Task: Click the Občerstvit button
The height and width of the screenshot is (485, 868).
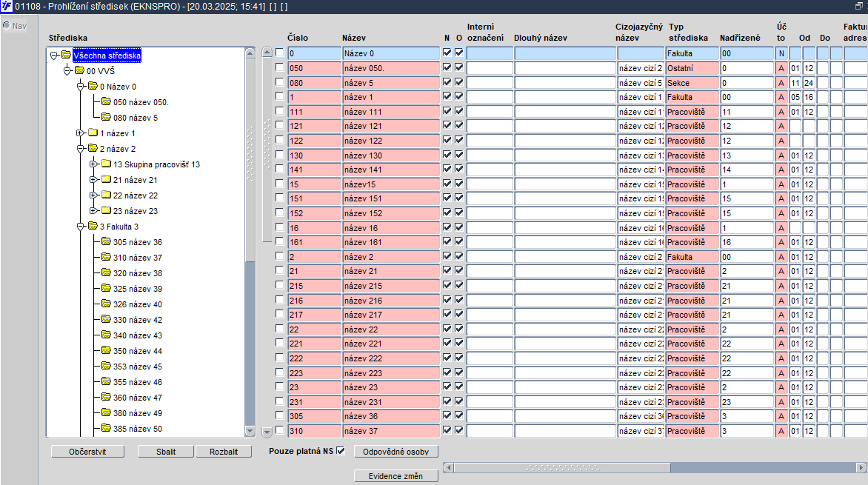Action: 87,452
